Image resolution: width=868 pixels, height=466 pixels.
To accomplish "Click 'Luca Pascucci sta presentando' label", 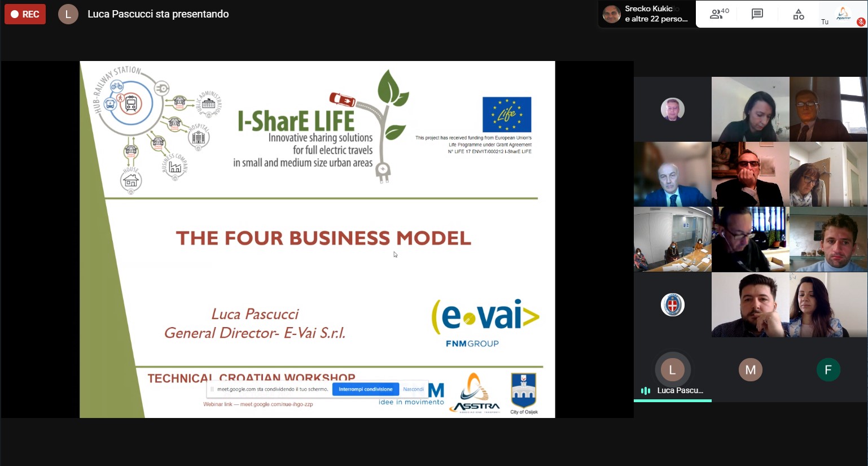I will pyautogui.click(x=158, y=14).
